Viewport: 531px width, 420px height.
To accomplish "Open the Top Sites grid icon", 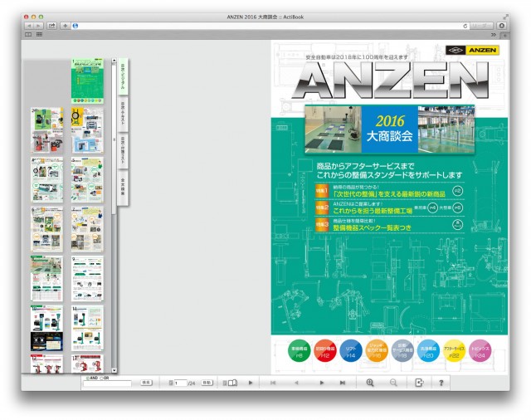I will click(x=39, y=34).
